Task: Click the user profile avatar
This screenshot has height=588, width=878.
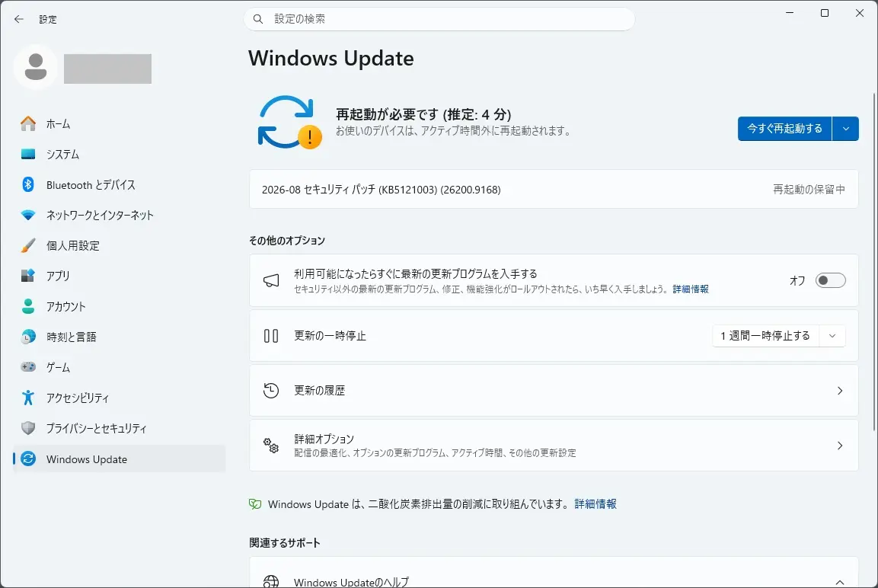Action: pyautogui.click(x=36, y=67)
